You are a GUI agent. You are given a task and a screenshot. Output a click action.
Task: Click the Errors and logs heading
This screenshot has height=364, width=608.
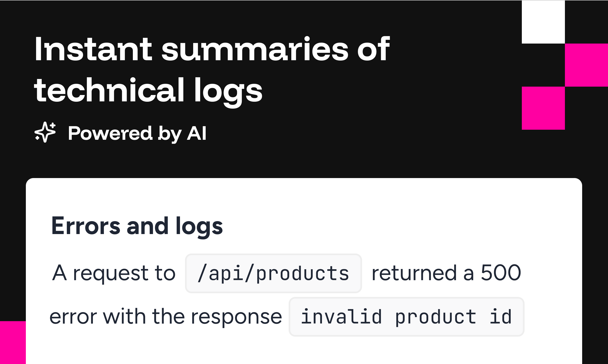coord(137,227)
